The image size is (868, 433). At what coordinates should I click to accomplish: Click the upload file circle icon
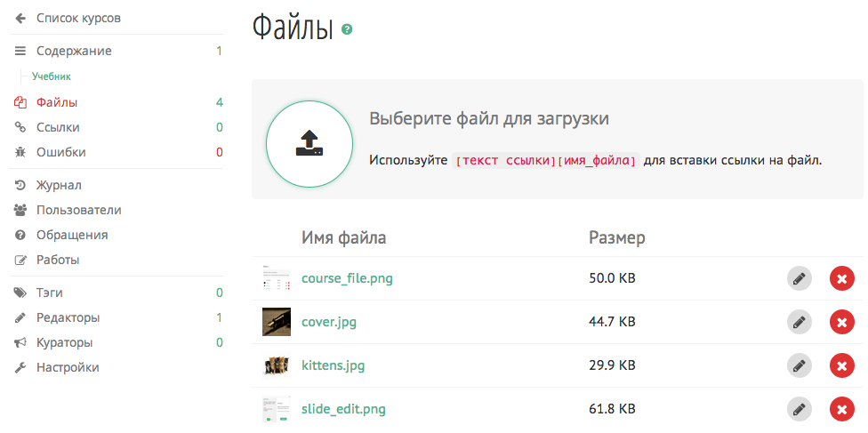tap(309, 143)
